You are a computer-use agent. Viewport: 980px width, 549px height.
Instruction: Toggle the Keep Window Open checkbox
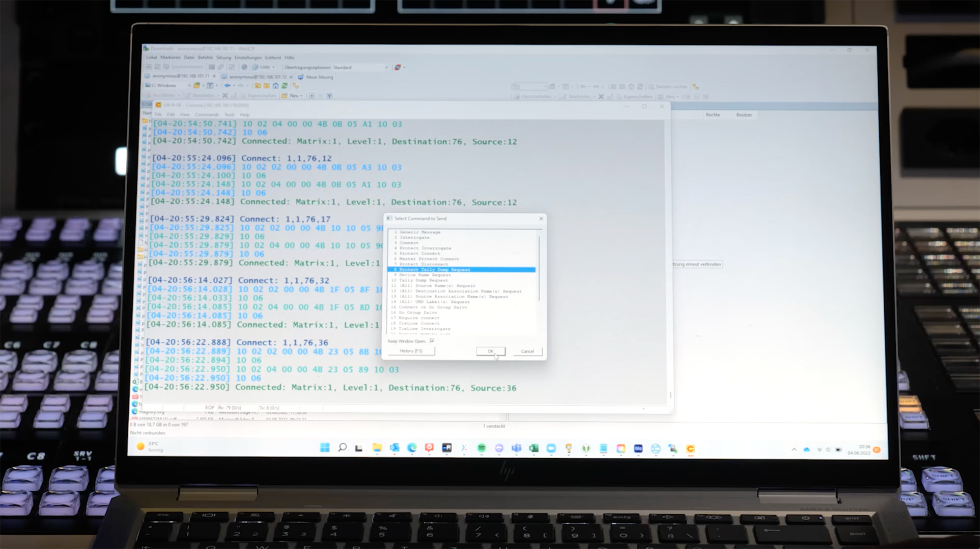point(432,341)
